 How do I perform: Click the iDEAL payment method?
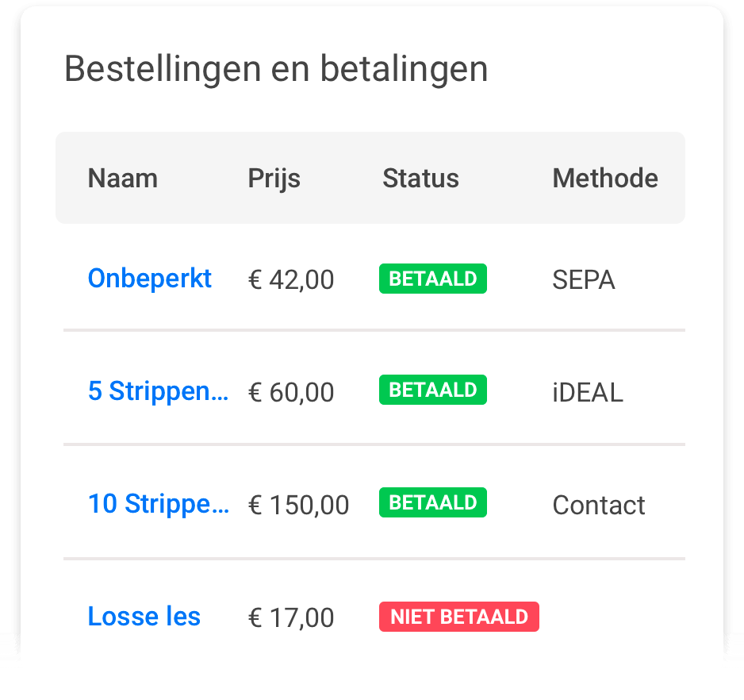pyautogui.click(x=588, y=393)
